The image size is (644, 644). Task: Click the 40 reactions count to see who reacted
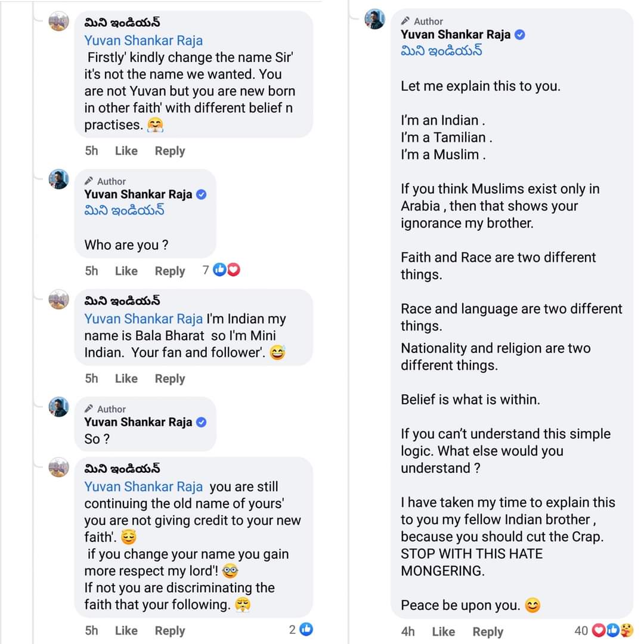coord(581,631)
